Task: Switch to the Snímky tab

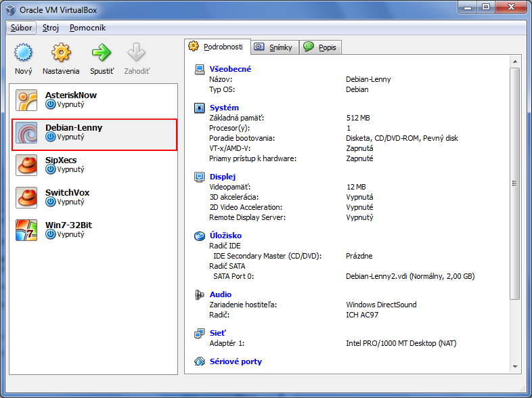Action: coord(275,47)
